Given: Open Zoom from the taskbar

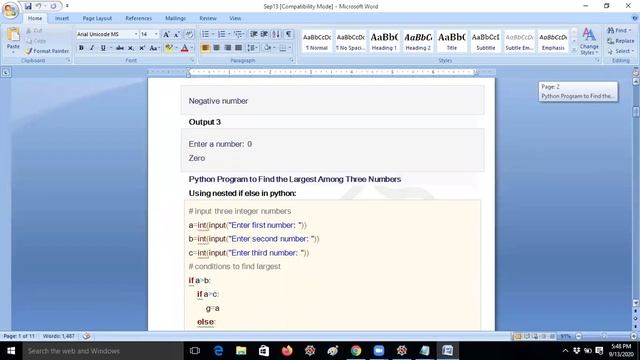Looking at the screenshot, I should pyautogui.click(x=379, y=351).
